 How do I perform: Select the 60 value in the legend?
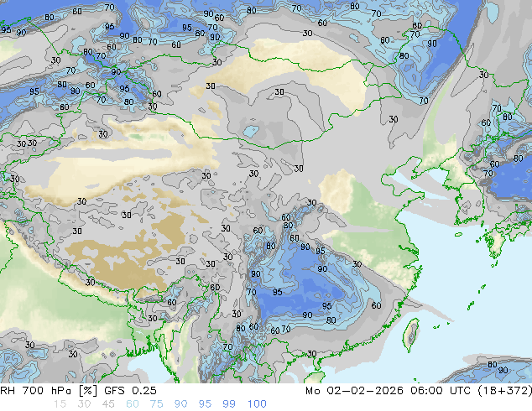click(x=133, y=404)
